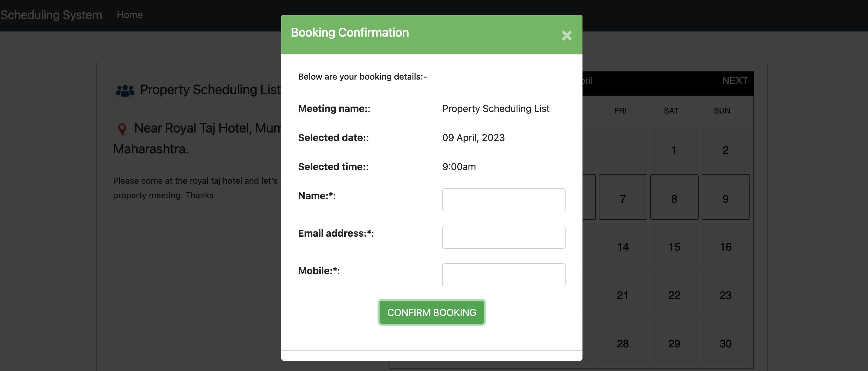This screenshot has width=868, height=371.
Task: Click the group people icon
Action: tap(125, 90)
